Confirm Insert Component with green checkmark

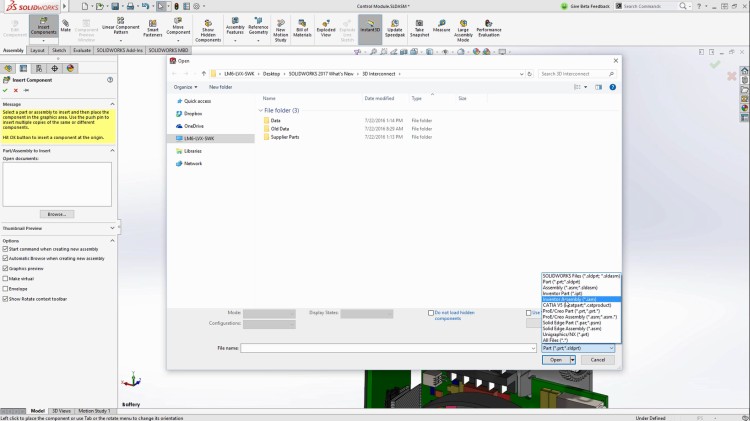click(x=5, y=90)
